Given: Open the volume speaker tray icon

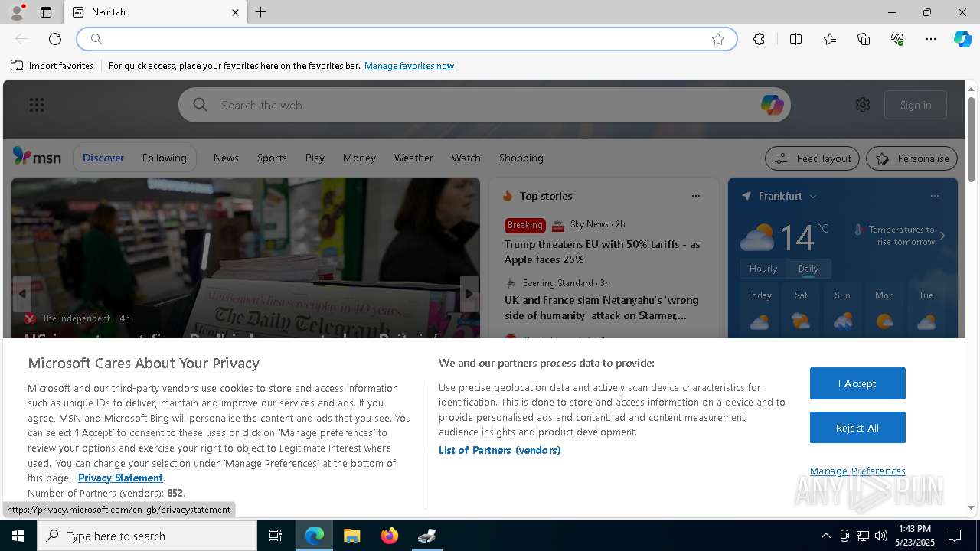Looking at the screenshot, I should coord(880,536).
